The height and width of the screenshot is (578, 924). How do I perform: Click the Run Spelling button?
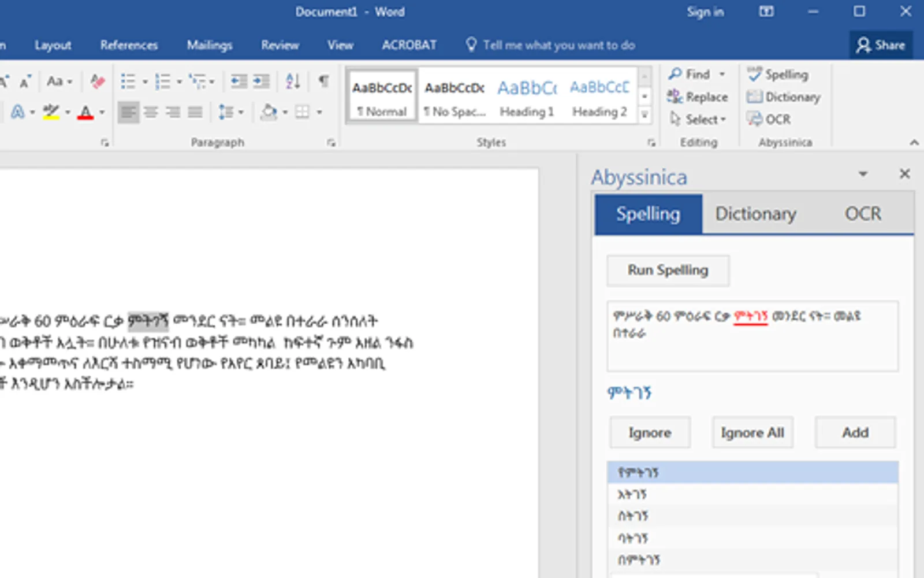tap(668, 271)
